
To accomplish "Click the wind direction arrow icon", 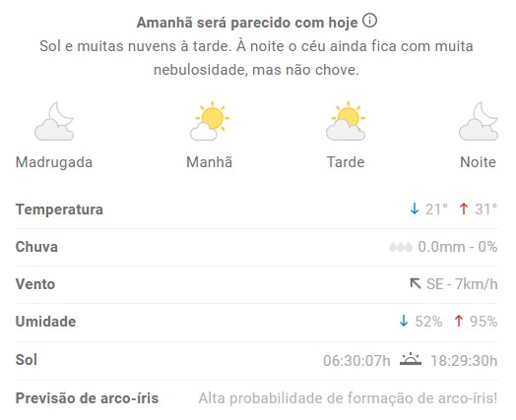I will click(x=416, y=283).
